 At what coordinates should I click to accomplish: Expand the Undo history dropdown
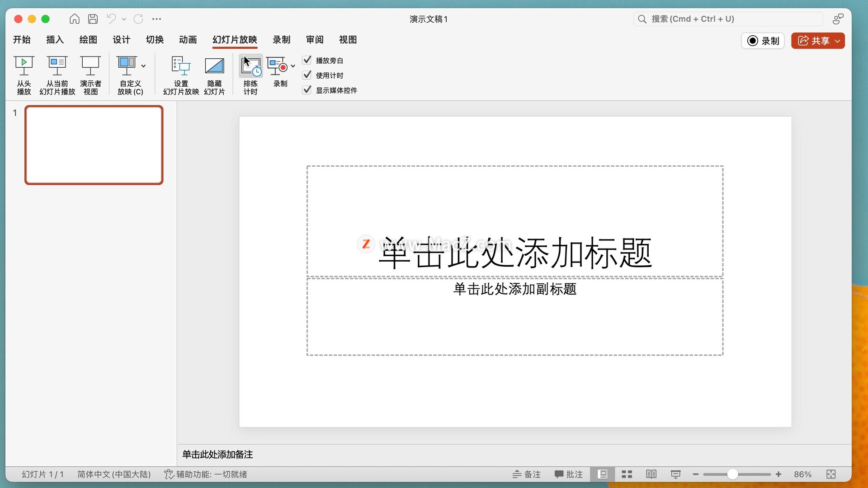(124, 19)
